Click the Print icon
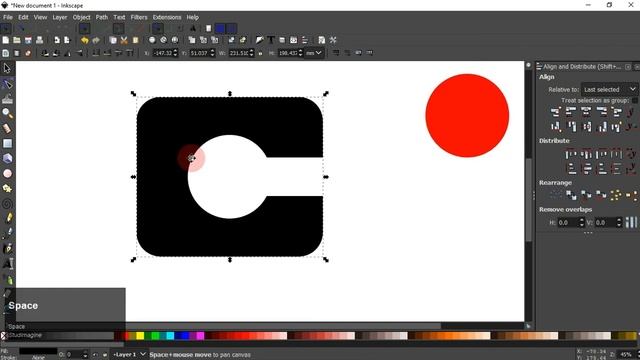Viewport: 640px width, 360px height. (40, 40)
